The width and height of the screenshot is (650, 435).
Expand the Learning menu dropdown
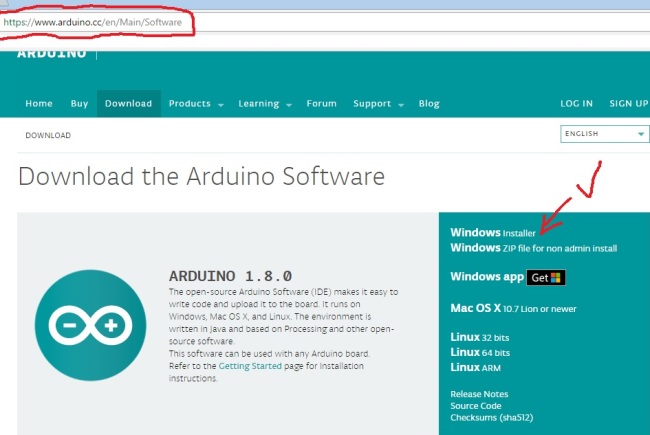coord(264,104)
